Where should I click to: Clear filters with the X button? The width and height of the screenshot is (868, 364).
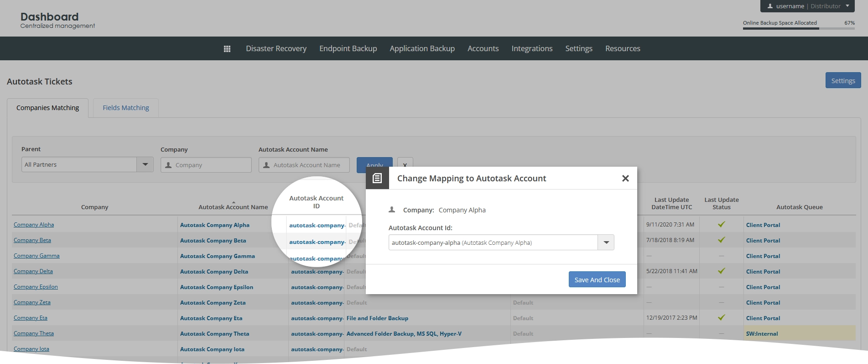(x=405, y=165)
